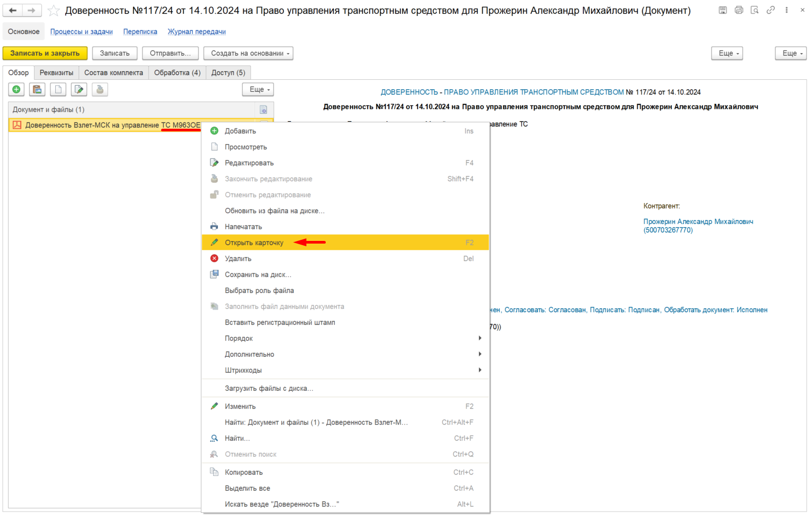Expand the Порядок submenu
The image size is (812, 518).
point(345,338)
